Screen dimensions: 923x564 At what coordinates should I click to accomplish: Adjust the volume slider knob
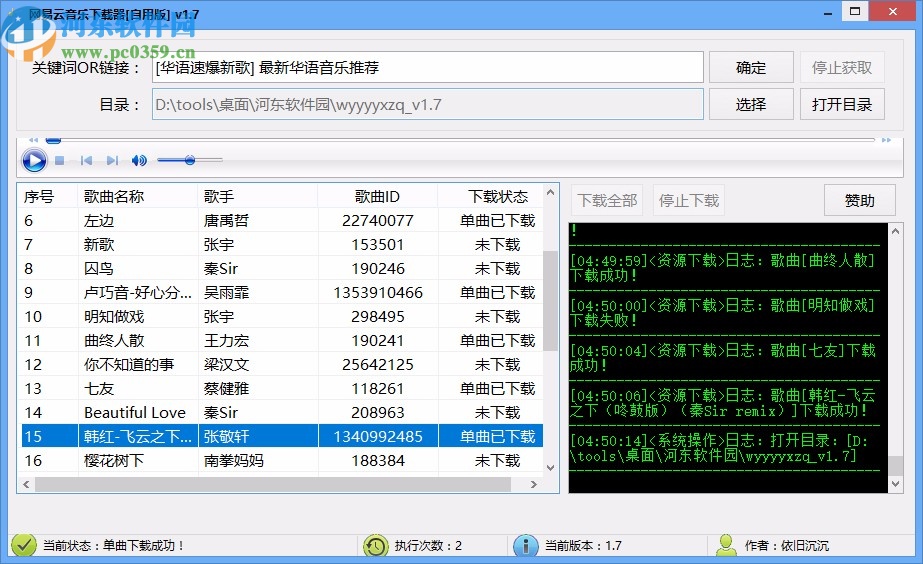(190, 160)
